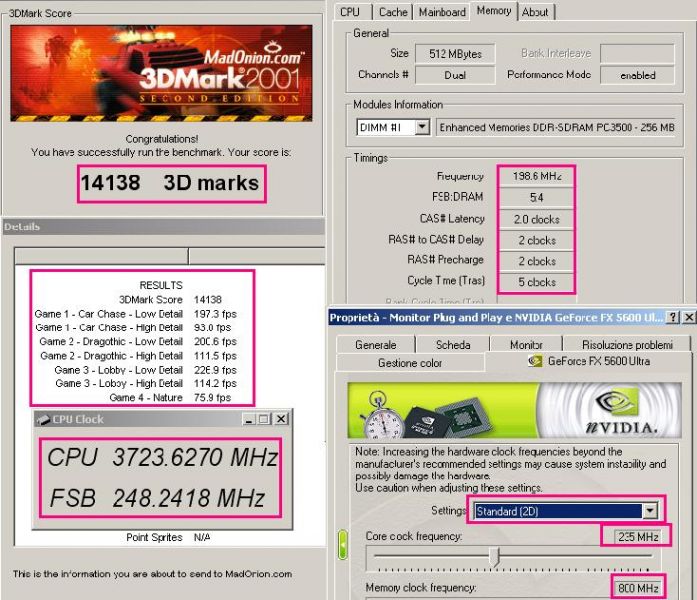This screenshot has width=697, height=600.
Task: Click the FSB 248.2418 MHz readout
Action: click(157, 498)
